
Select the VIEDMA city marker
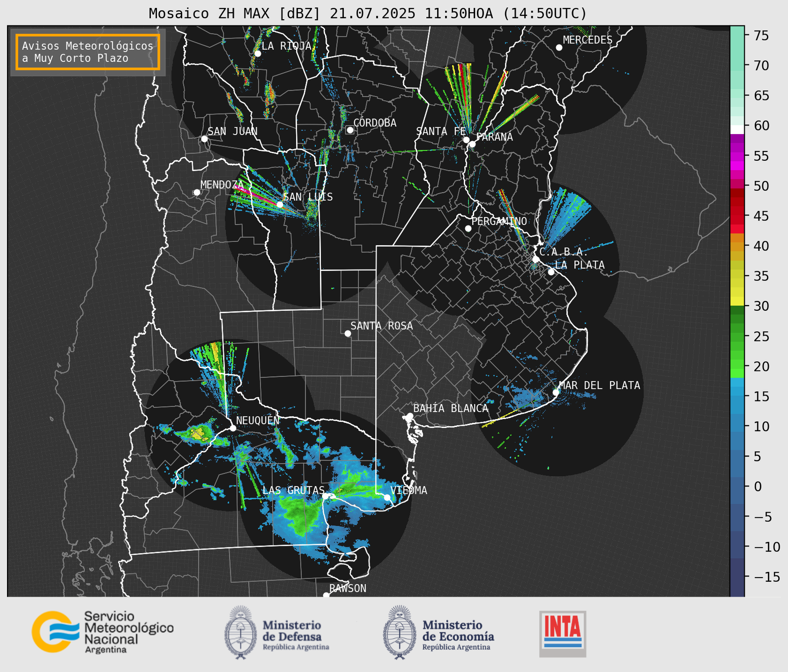[x=387, y=497]
